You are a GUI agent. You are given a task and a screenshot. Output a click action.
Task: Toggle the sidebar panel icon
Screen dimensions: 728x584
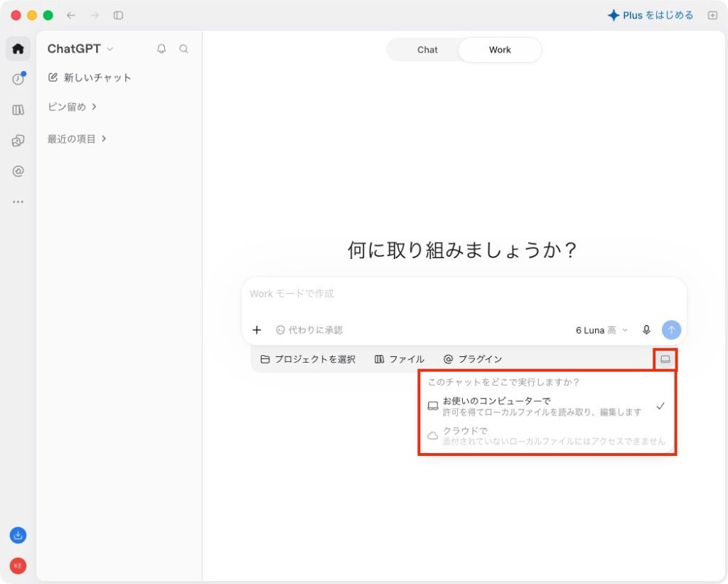tap(119, 16)
